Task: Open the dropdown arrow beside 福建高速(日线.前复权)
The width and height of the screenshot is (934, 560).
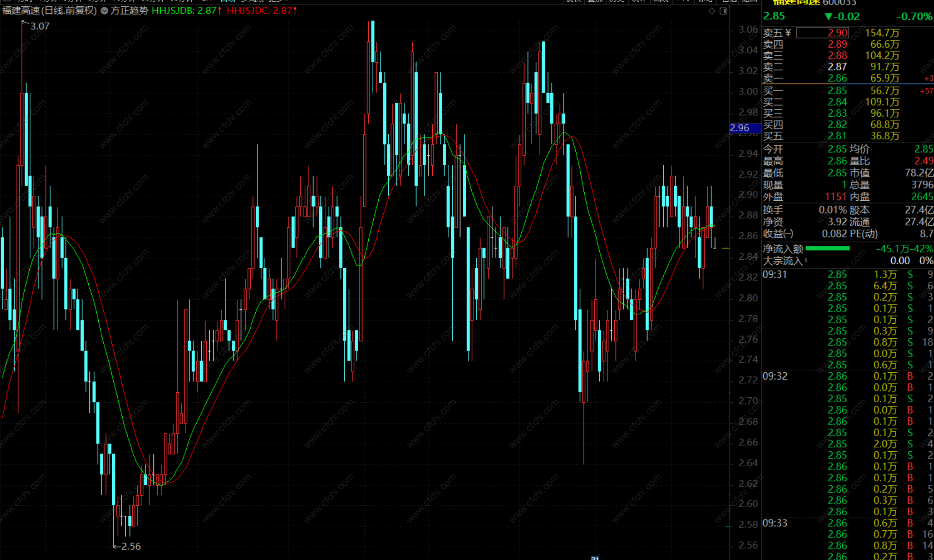Action: pyautogui.click(x=104, y=10)
